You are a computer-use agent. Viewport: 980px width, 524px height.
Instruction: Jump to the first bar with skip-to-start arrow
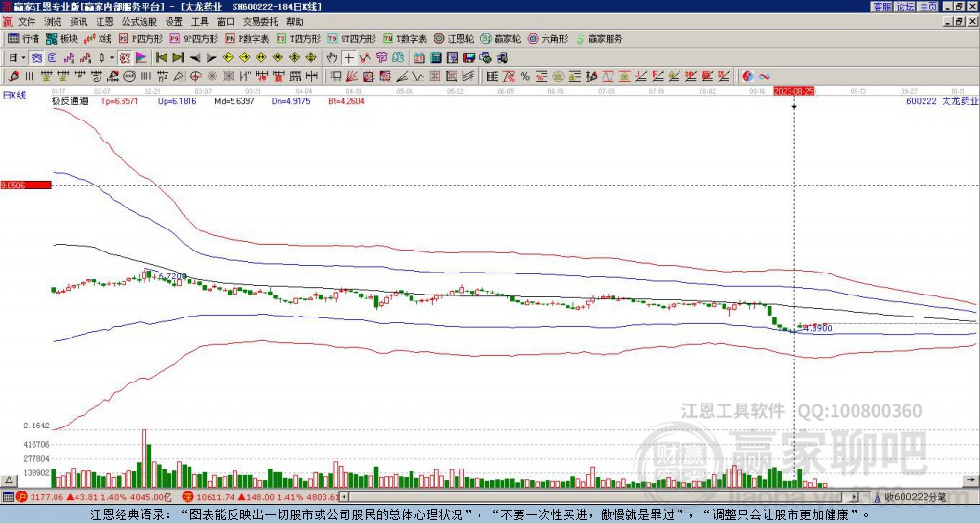(x=161, y=57)
